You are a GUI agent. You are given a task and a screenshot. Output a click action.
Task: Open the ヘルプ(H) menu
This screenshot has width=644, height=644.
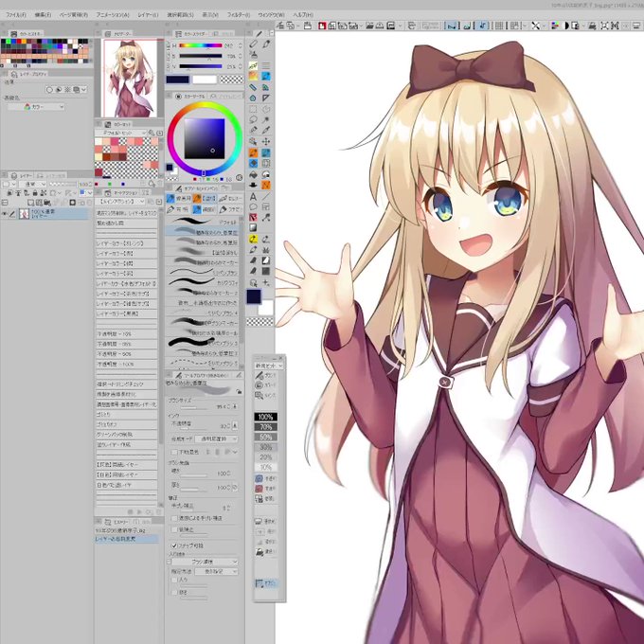(303, 15)
